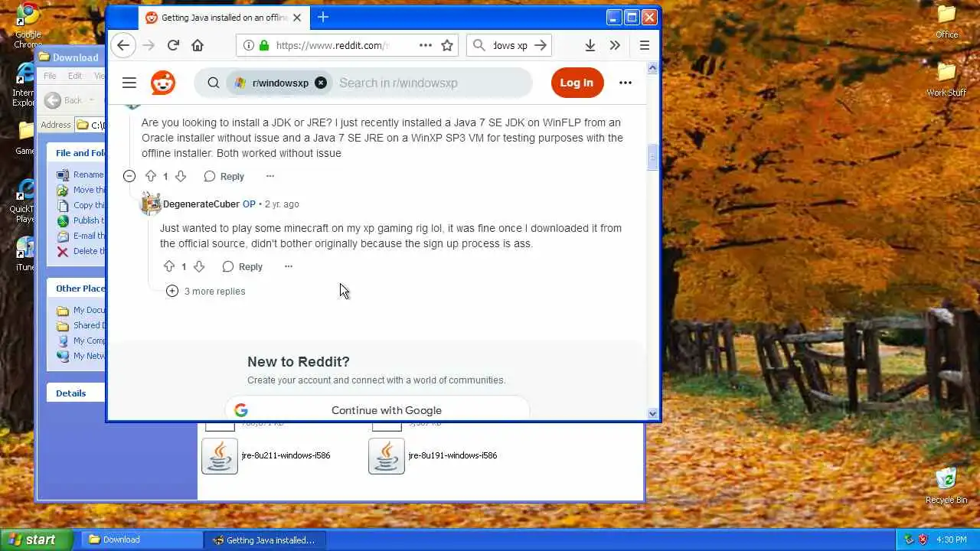Click the system tray clock showing 4:30 PM
Screen dimensions: 980x551
coord(951,540)
